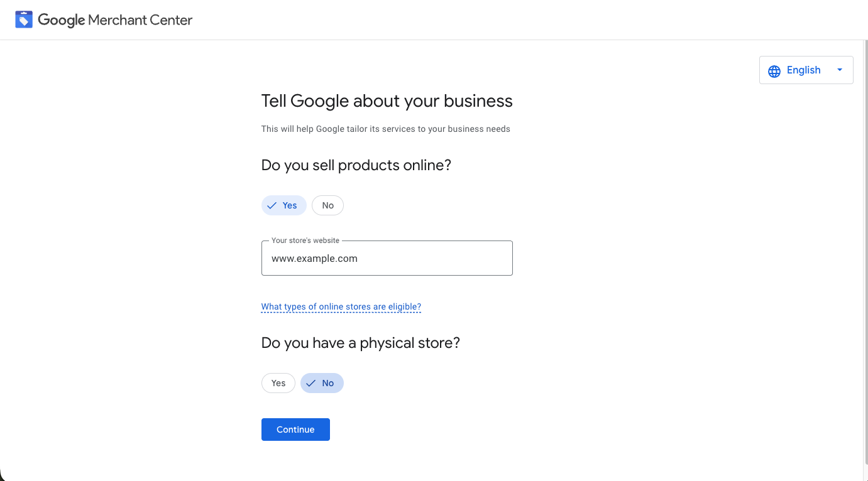Click the checkmark icon on online Yes chip
This screenshot has width=868, height=481.
(272, 206)
